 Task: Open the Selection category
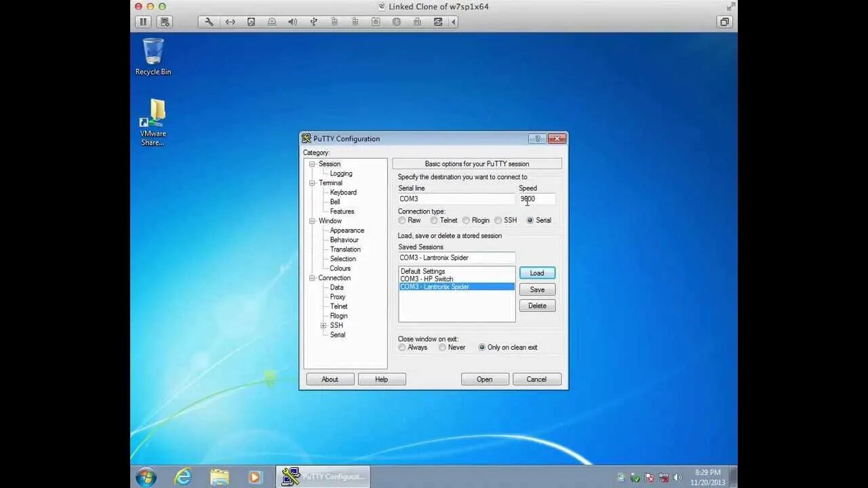[x=342, y=259]
